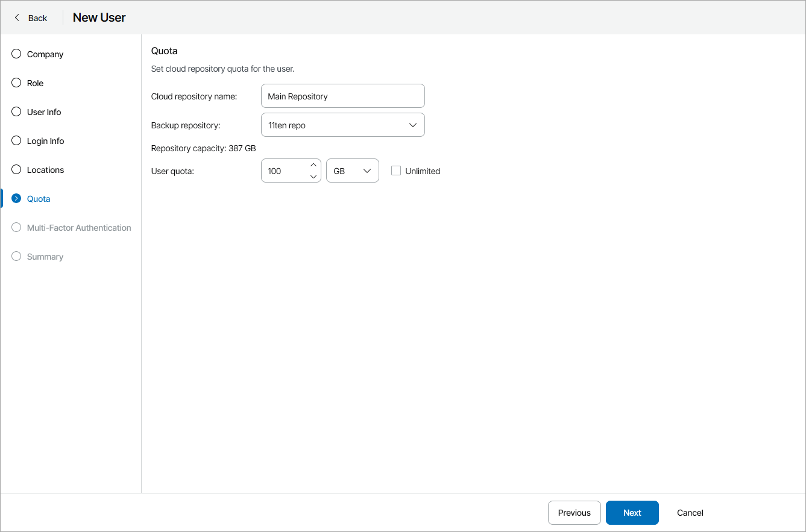Click the Locations step circle icon
The height and width of the screenshot is (532, 806).
16,170
